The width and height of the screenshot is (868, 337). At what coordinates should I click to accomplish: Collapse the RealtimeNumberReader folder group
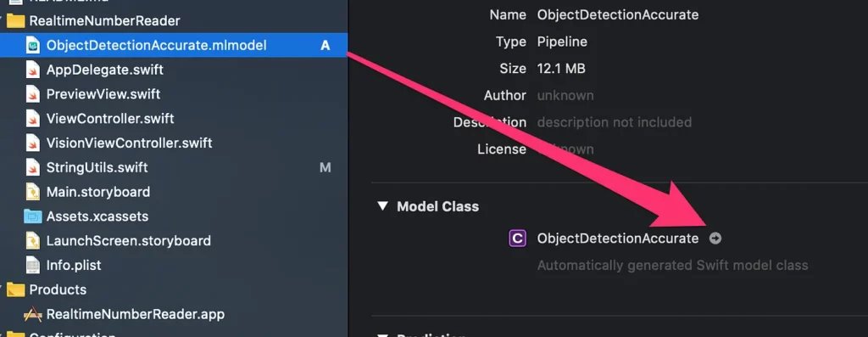pos(2,21)
